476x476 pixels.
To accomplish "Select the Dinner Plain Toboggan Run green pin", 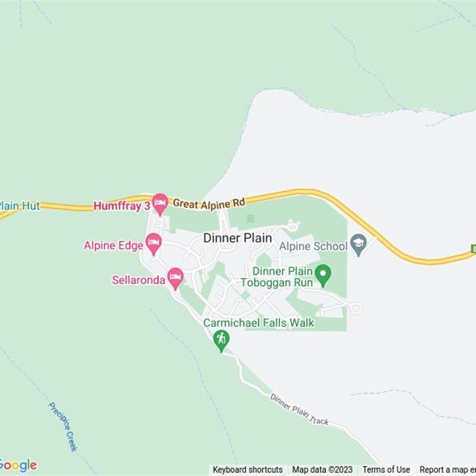I will pos(323,275).
